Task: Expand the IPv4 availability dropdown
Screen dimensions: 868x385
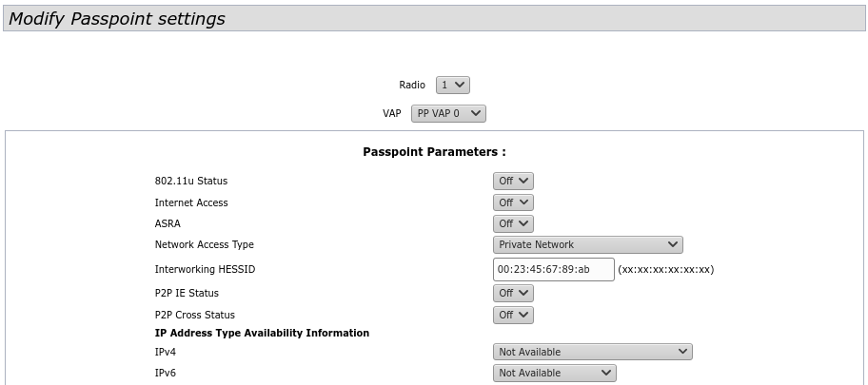Action: [x=592, y=352]
